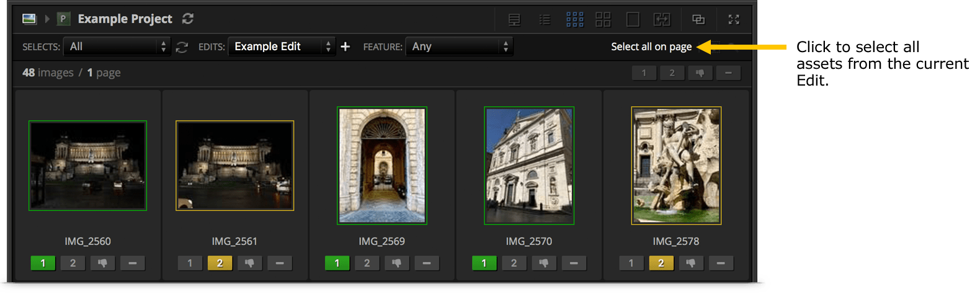Set rating 1 on IMG_2578
The height and width of the screenshot is (294, 980).
click(631, 263)
